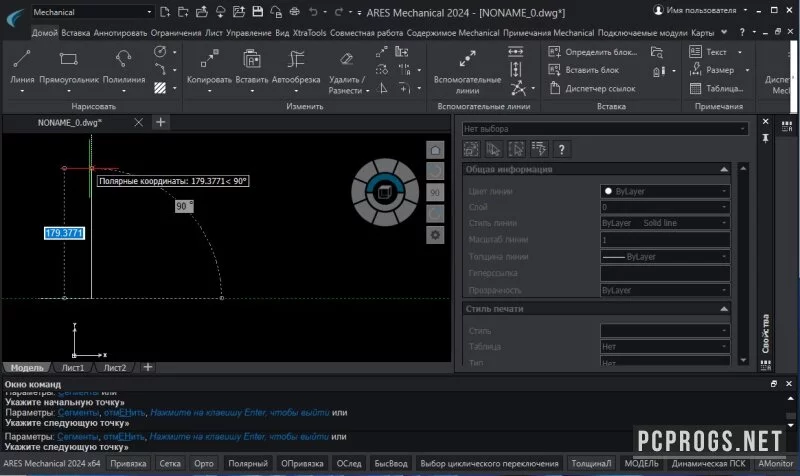This screenshot has width=800, height=476.
Task: Click the home view button in viewport
Action: pyautogui.click(x=435, y=150)
